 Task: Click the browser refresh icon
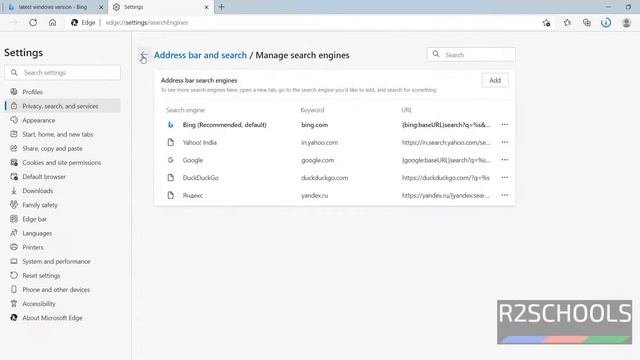[x=33, y=22]
